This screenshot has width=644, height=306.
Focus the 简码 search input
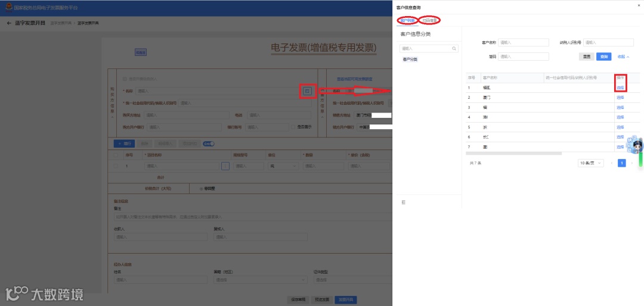[x=524, y=57]
